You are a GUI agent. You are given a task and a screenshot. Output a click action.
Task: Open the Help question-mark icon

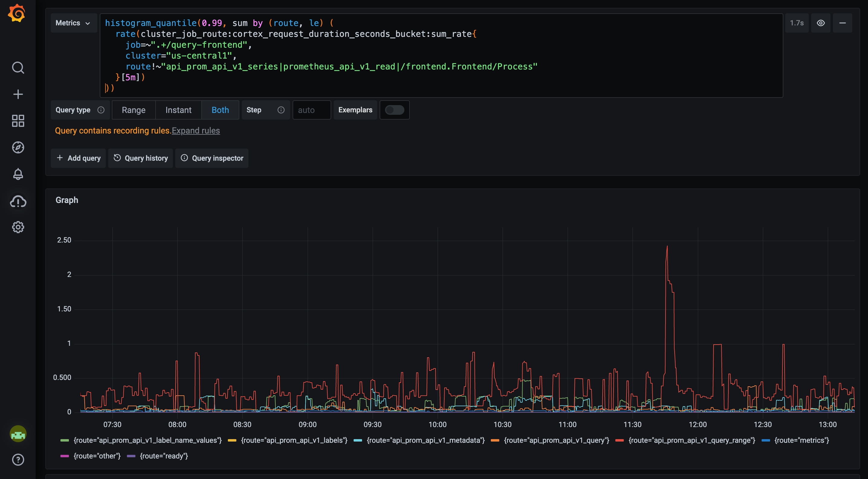click(18, 459)
